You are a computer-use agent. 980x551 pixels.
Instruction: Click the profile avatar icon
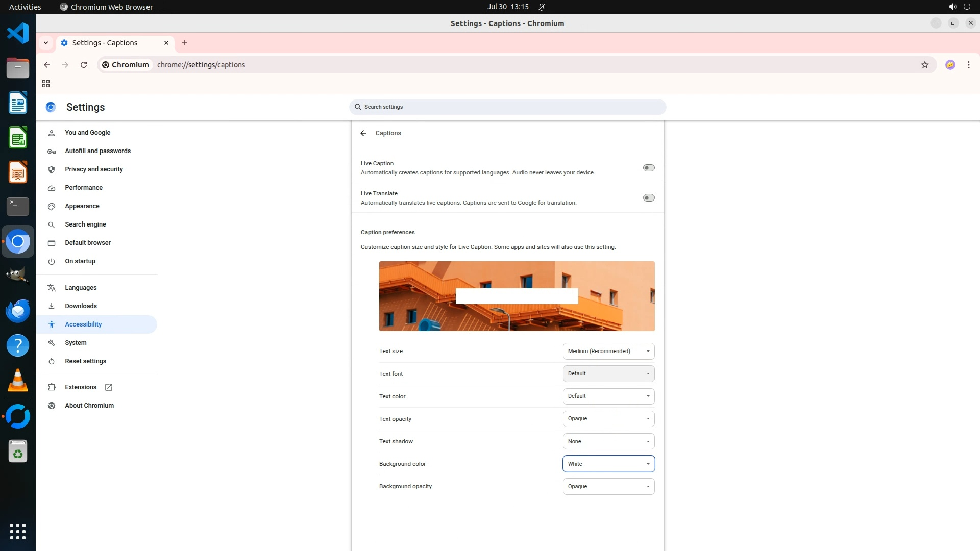point(950,65)
